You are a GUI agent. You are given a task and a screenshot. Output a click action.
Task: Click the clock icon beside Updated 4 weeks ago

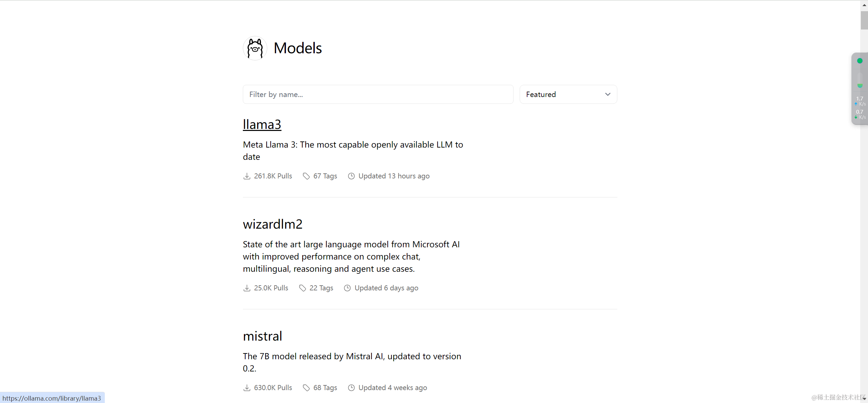tap(351, 388)
